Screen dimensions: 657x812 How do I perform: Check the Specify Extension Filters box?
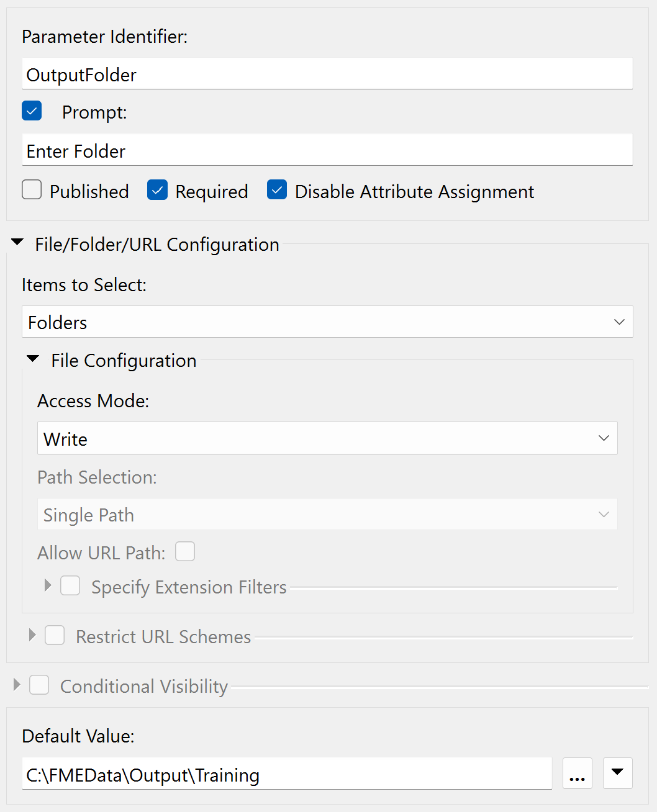click(70, 585)
